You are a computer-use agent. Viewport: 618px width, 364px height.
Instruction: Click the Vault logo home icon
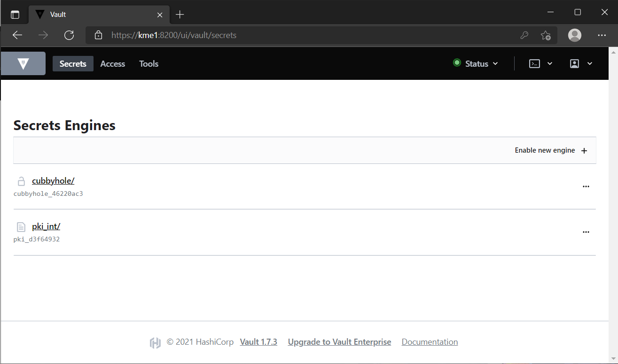(x=23, y=63)
